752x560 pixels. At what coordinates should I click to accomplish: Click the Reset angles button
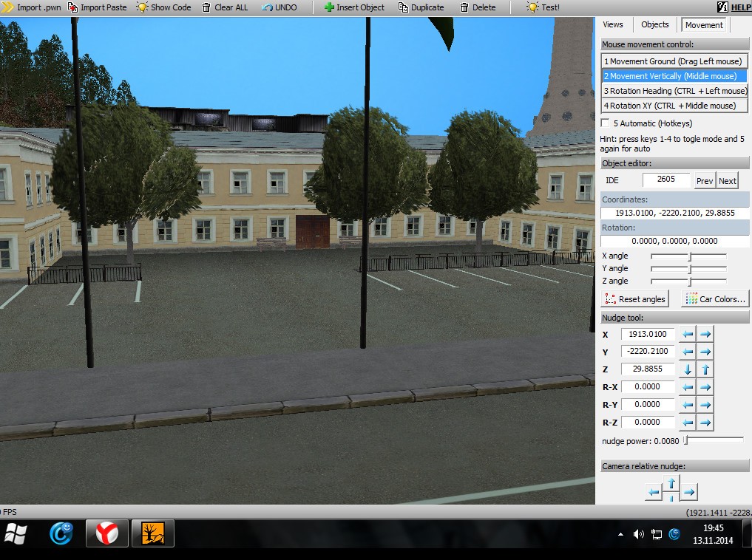635,299
